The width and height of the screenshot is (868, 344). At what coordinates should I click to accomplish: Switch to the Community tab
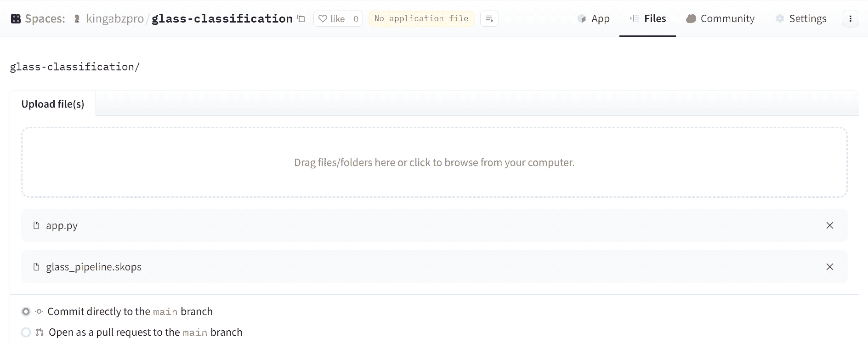click(x=720, y=18)
